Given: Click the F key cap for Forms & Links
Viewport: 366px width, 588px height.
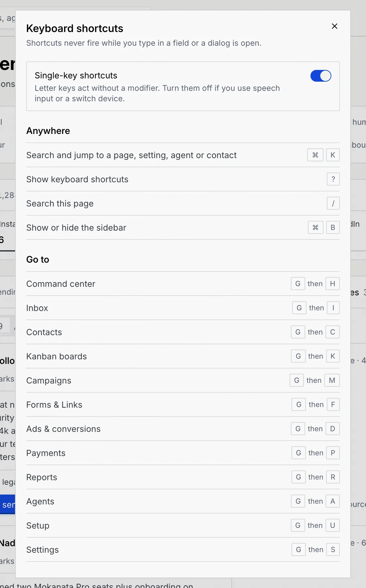Looking at the screenshot, I should (333, 404).
